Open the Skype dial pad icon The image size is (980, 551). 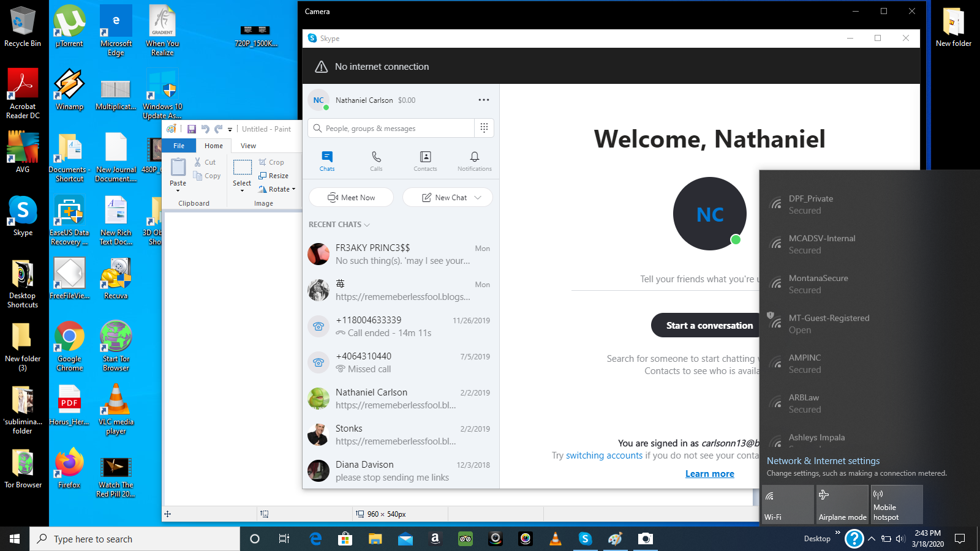click(484, 128)
